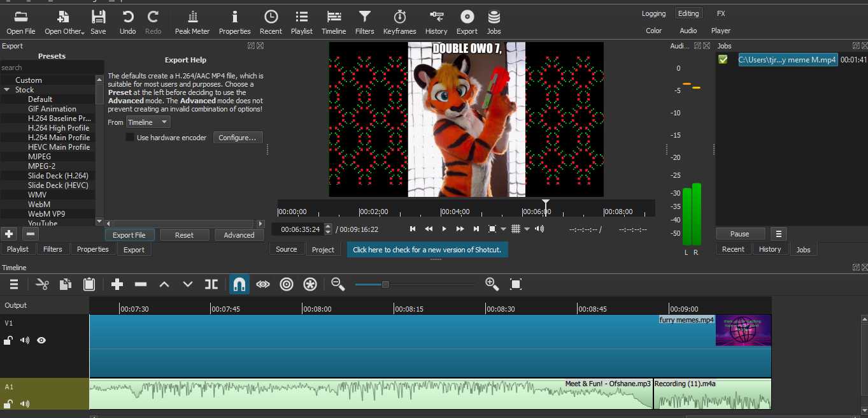Pause the running jobs
The height and width of the screenshot is (418, 868).
[x=739, y=234]
